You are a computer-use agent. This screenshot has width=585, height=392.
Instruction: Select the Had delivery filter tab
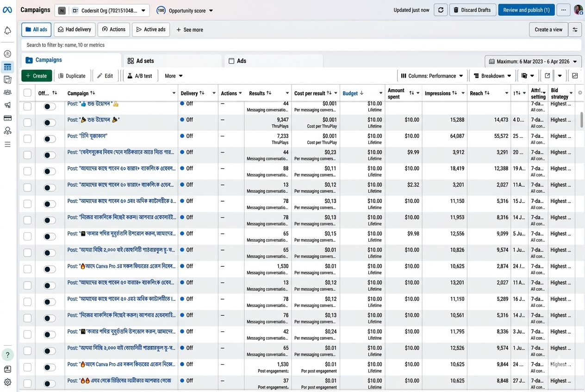pos(75,30)
